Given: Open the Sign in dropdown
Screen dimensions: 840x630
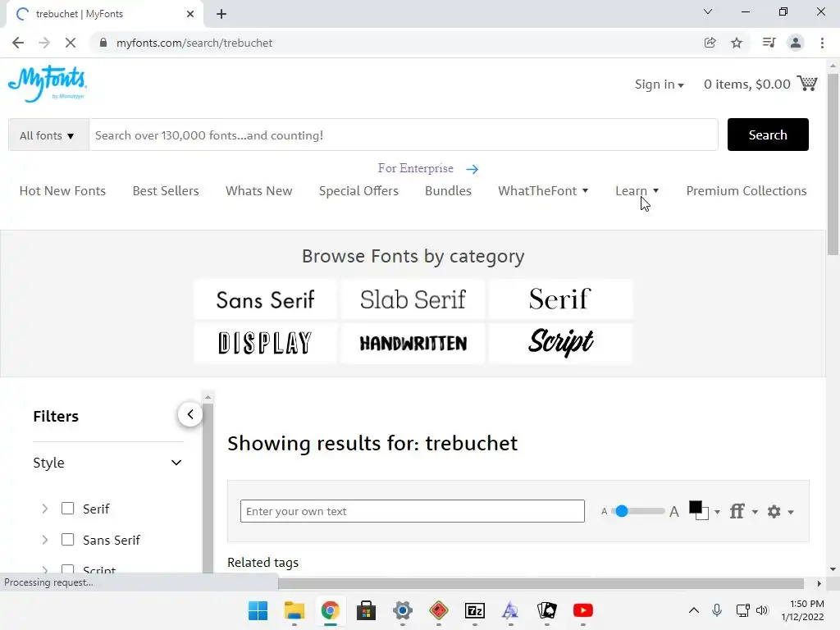Looking at the screenshot, I should pos(659,84).
